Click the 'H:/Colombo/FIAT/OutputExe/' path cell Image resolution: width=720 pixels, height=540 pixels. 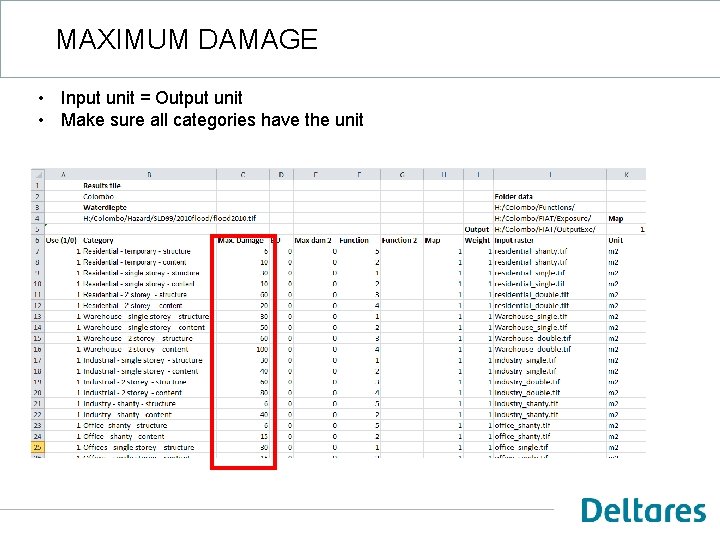tap(545, 229)
